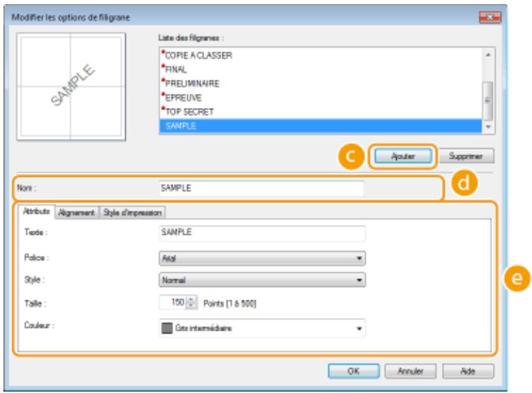Click the watermark list scroll down arrow

pyautogui.click(x=488, y=127)
